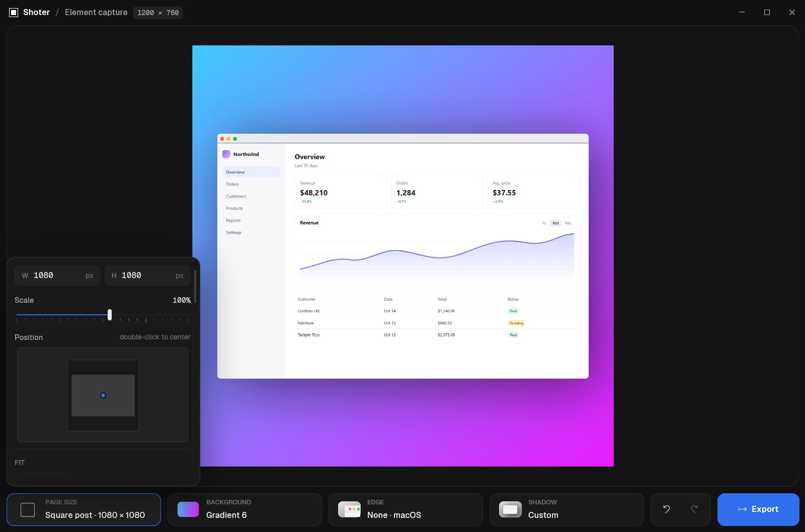Viewport: 805px width, 532px height.
Task: Click the settings panel scrollbar
Action: (x=195, y=287)
